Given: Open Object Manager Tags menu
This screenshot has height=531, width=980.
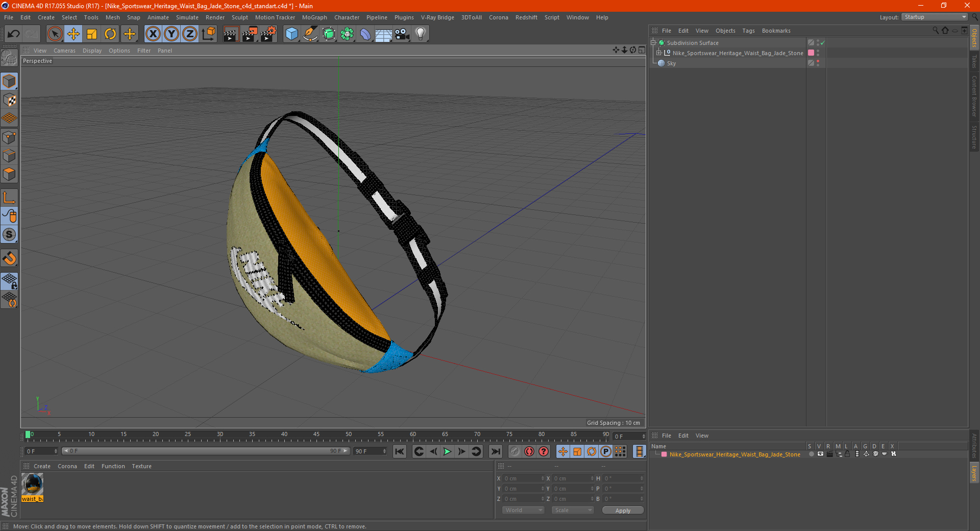Looking at the screenshot, I should (748, 31).
